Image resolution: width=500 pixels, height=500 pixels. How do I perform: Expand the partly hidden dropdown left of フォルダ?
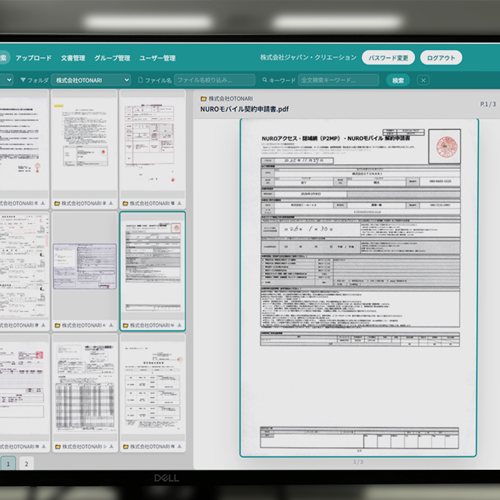[7, 80]
